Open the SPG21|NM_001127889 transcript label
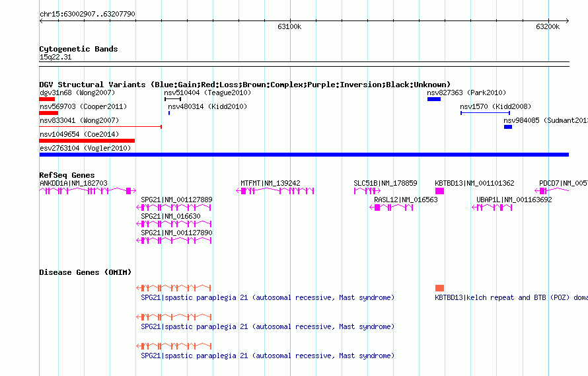The width and height of the screenshot is (588, 376). tap(176, 200)
